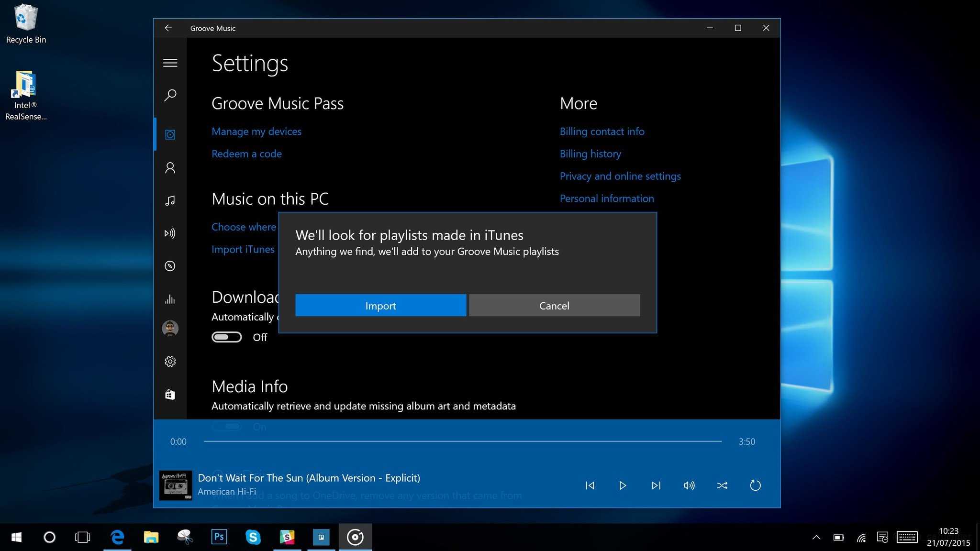Click the Import button to import iTunes playlists
This screenshot has width=980, height=551.
380,306
